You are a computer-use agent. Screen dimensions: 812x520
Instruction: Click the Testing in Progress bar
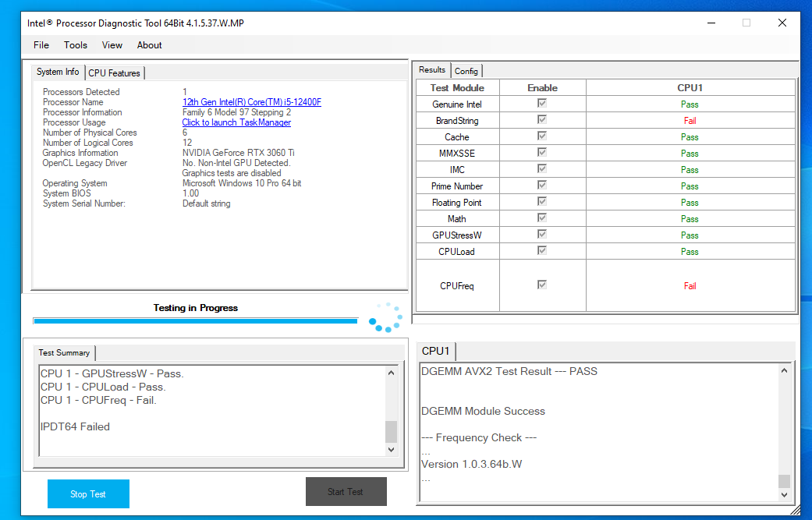(x=195, y=321)
